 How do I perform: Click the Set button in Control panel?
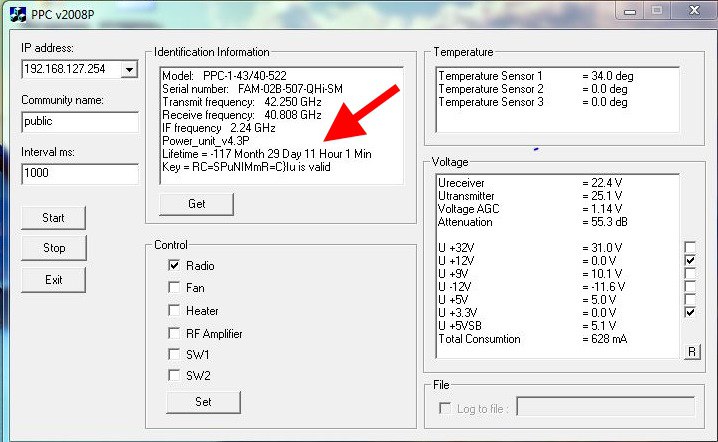point(203,402)
